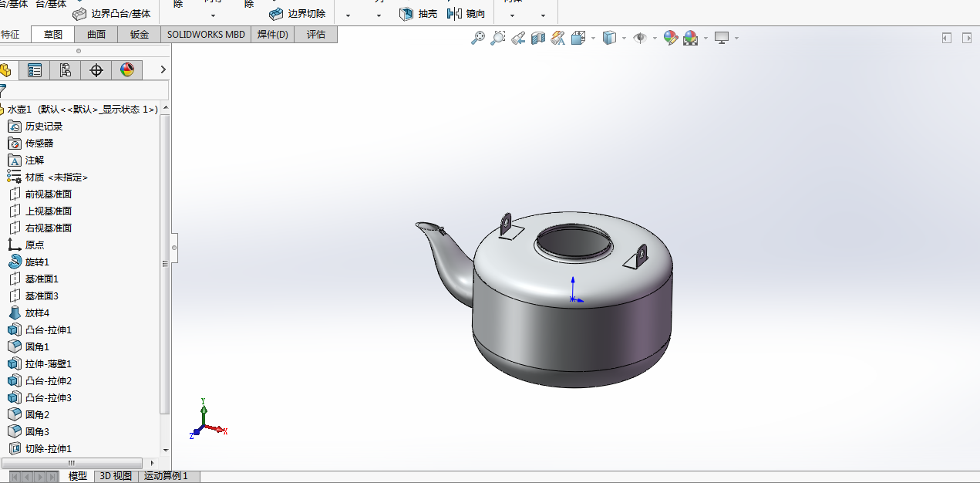The image size is (980, 483).
Task: Open the DimXpertManager crosshair tab
Action: [x=96, y=70]
